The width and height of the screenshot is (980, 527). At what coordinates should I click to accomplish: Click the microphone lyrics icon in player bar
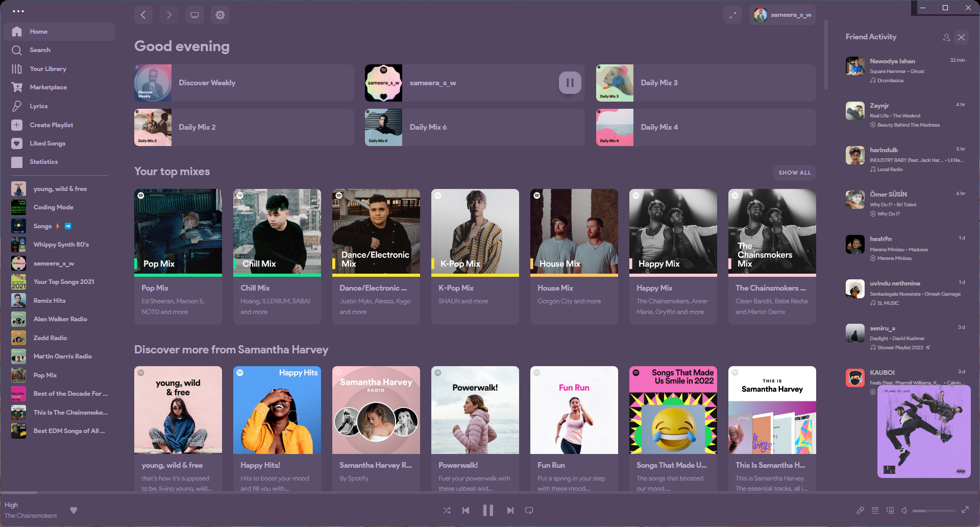860,510
